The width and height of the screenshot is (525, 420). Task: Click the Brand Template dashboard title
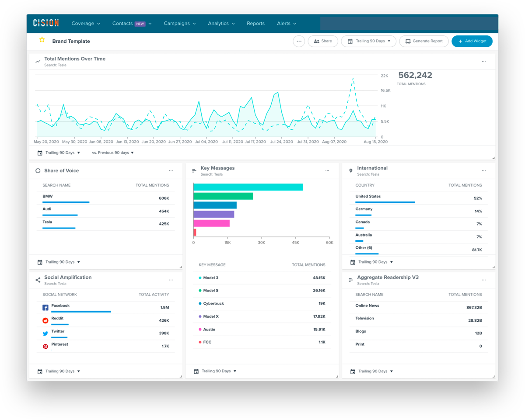pos(71,41)
